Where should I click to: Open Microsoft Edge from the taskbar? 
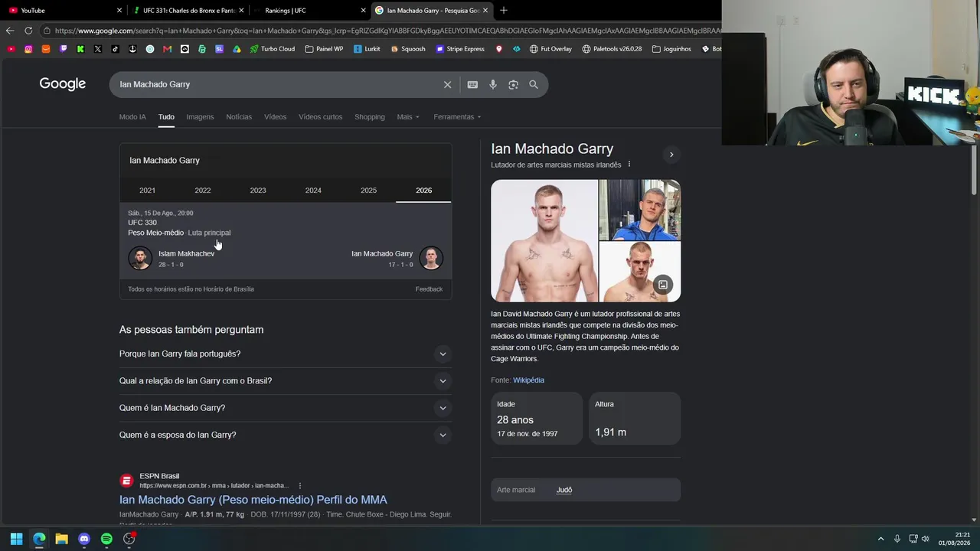coord(39,539)
